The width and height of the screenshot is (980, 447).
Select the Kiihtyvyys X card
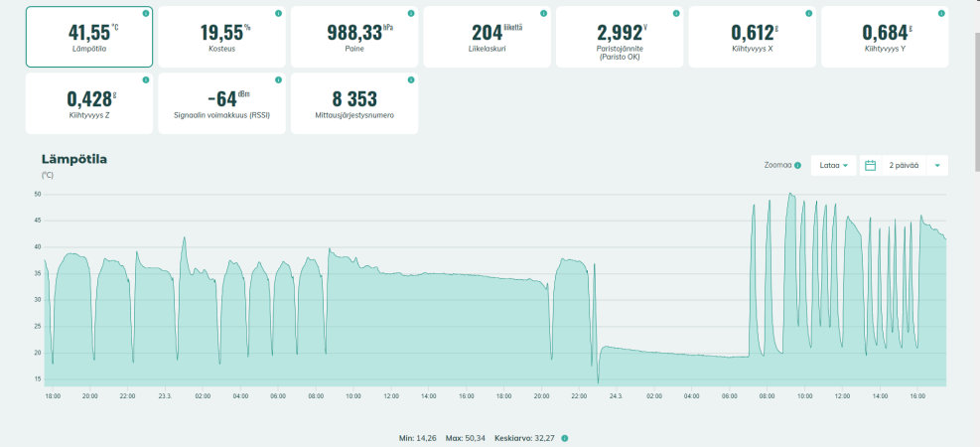[753, 37]
